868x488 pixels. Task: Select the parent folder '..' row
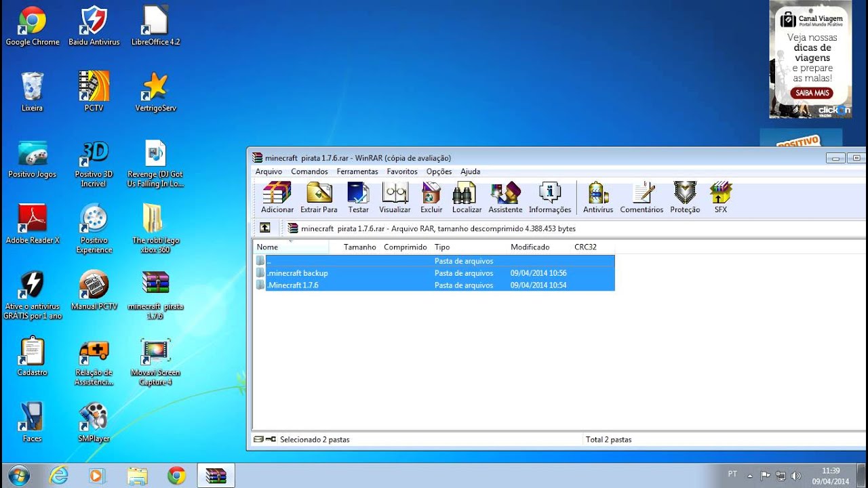[434, 261]
